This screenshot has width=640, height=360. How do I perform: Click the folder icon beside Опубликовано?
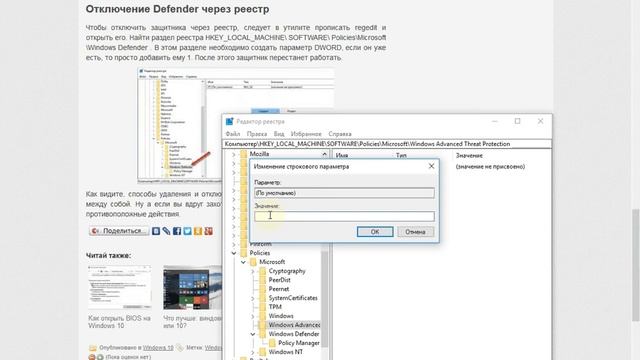click(x=93, y=348)
